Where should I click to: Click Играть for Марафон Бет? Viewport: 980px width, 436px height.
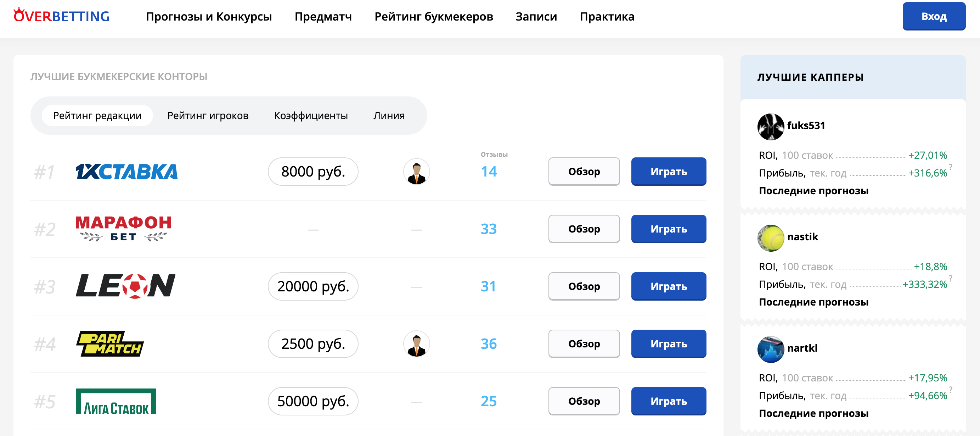[x=669, y=229]
